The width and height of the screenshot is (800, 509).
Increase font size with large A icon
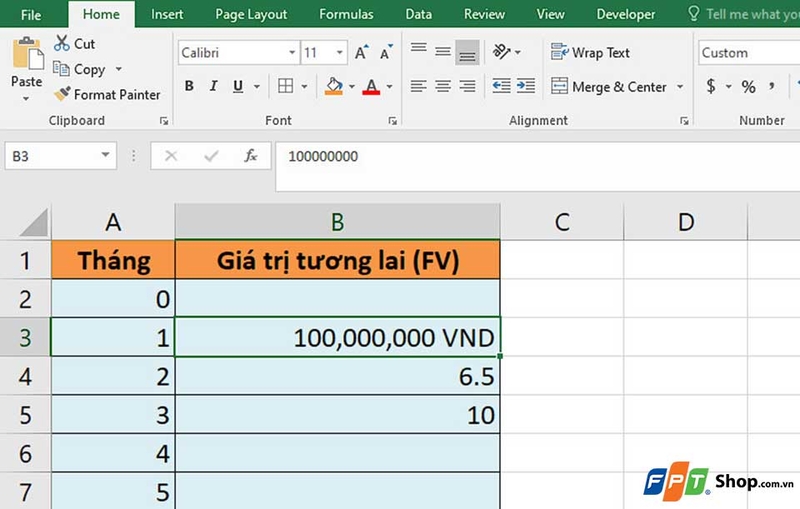361,52
